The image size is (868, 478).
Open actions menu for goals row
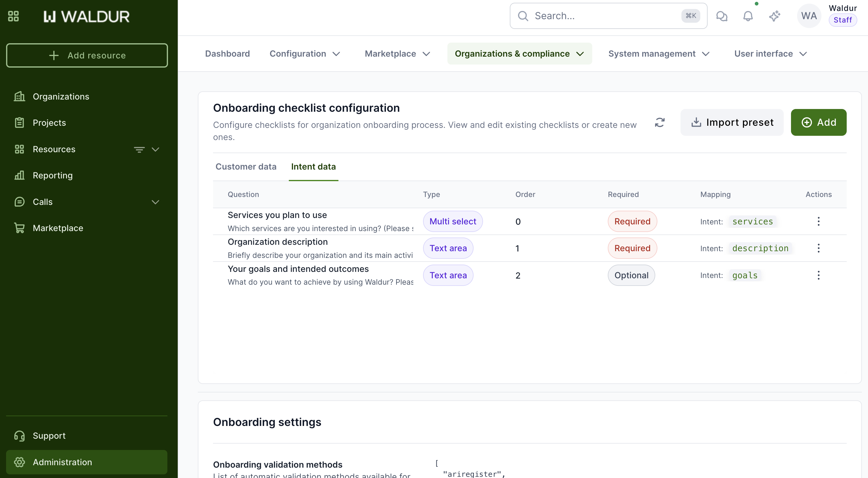818,276
